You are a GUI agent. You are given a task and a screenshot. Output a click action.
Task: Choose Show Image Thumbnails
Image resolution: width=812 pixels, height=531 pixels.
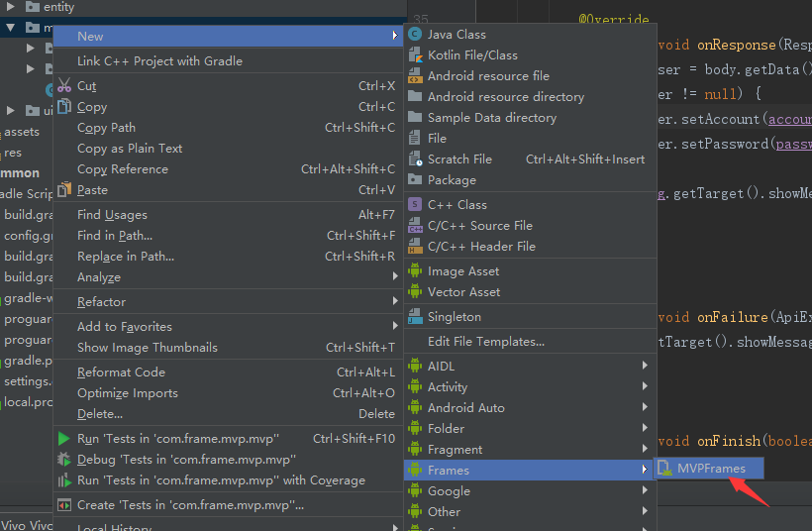click(228, 348)
